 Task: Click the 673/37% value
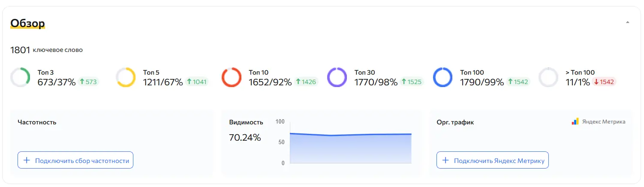[x=57, y=82]
